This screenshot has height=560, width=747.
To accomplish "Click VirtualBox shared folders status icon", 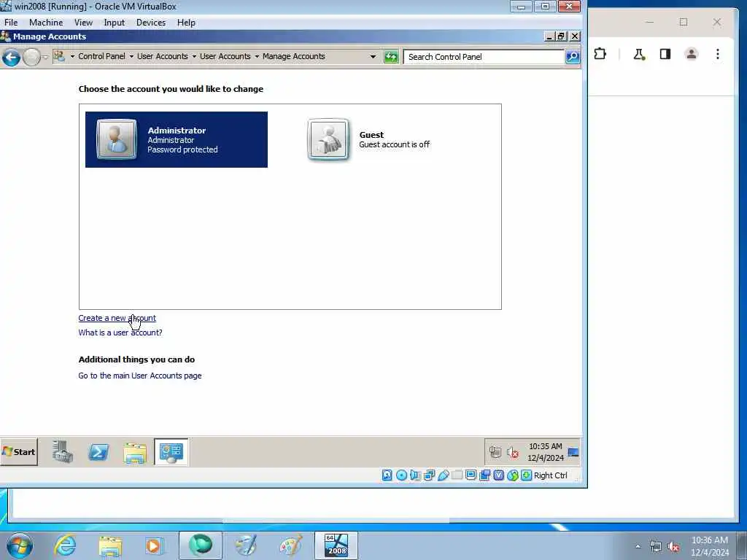I will (457, 475).
